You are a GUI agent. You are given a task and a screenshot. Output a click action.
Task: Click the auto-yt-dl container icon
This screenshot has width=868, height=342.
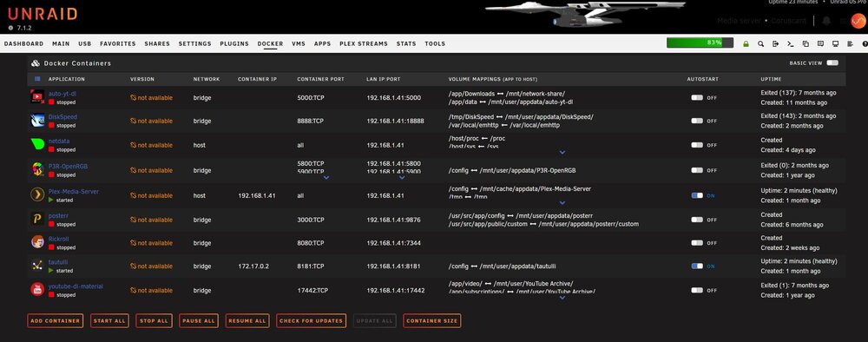[x=37, y=97]
